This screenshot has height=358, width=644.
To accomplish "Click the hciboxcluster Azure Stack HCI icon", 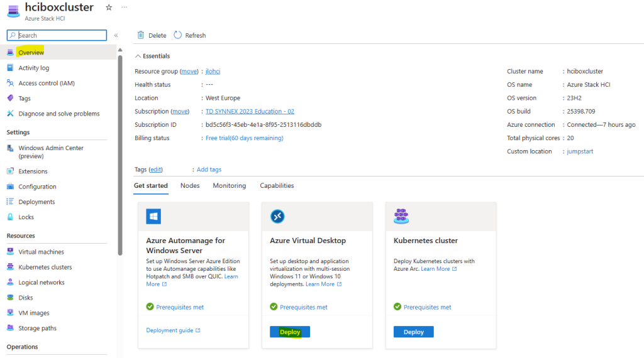I will click(x=13, y=11).
